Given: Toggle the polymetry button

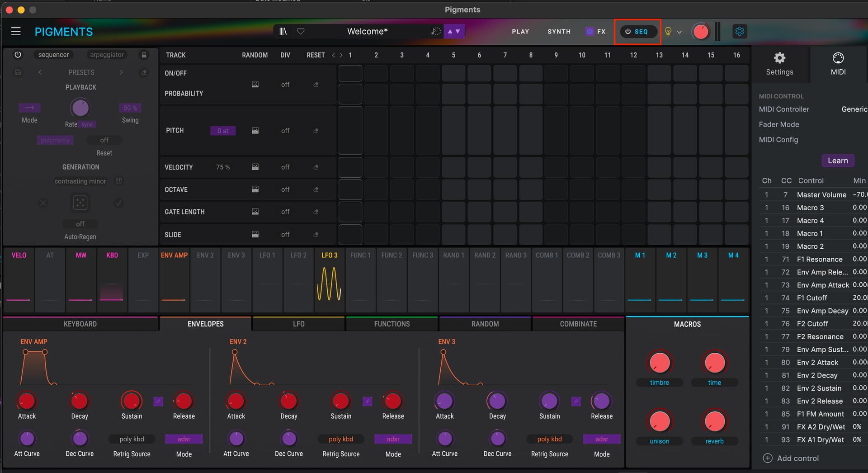Looking at the screenshot, I should pos(55,140).
